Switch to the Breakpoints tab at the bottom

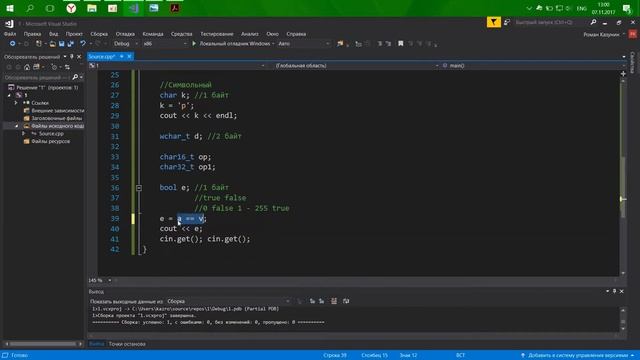pyautogui.click(x=127, y=344)
